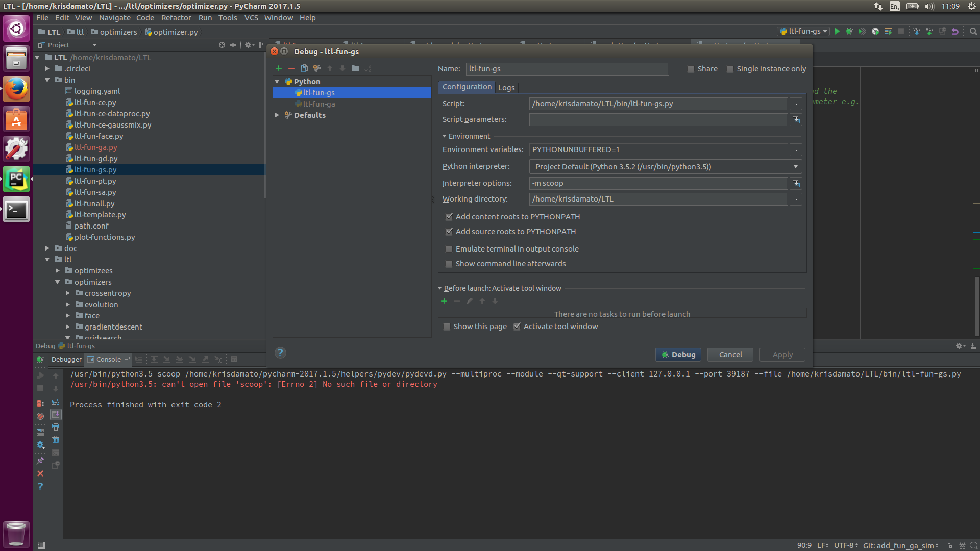Uncheck Add content roots to PYTHONPATH
This screenshot has height=551, width=980.
tap(449, 217)
